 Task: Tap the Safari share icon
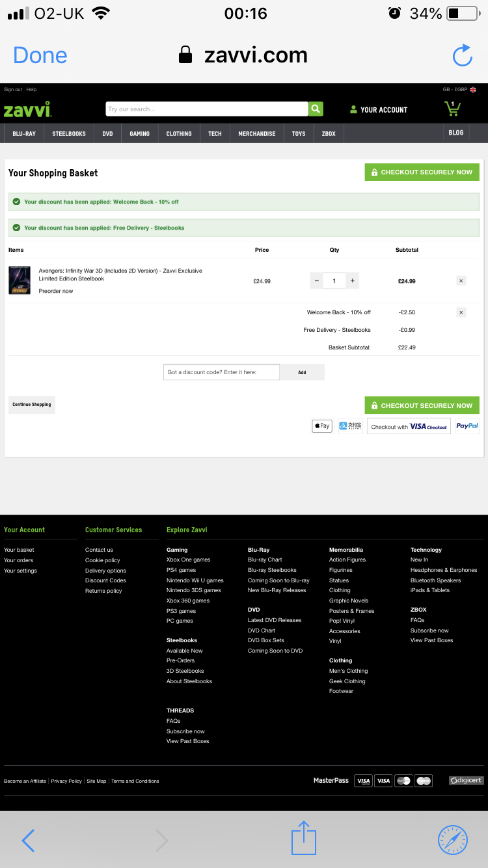tap(303, 838)
